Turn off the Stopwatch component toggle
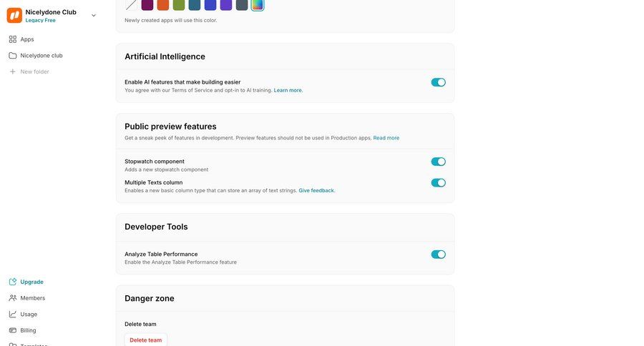Image resolution: width=644 pixels, height=346 pixels. click(x=438, y=162)
